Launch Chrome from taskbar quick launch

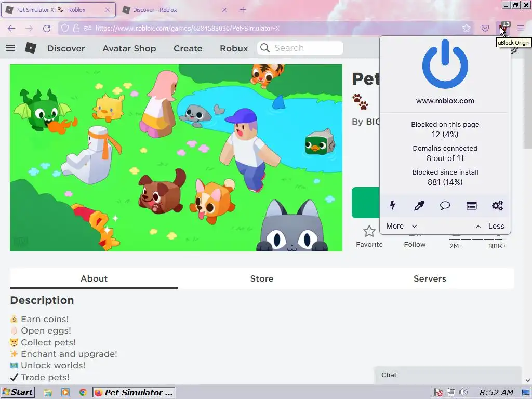pos(83,393)
